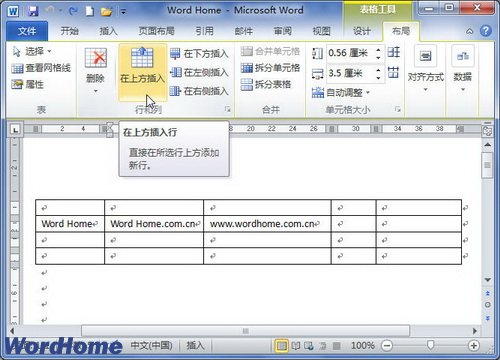The height and width of the screenshot is (360, 500).
Task: Click the Save icon in quick access toolbar
Action: (x=33, y=11)
